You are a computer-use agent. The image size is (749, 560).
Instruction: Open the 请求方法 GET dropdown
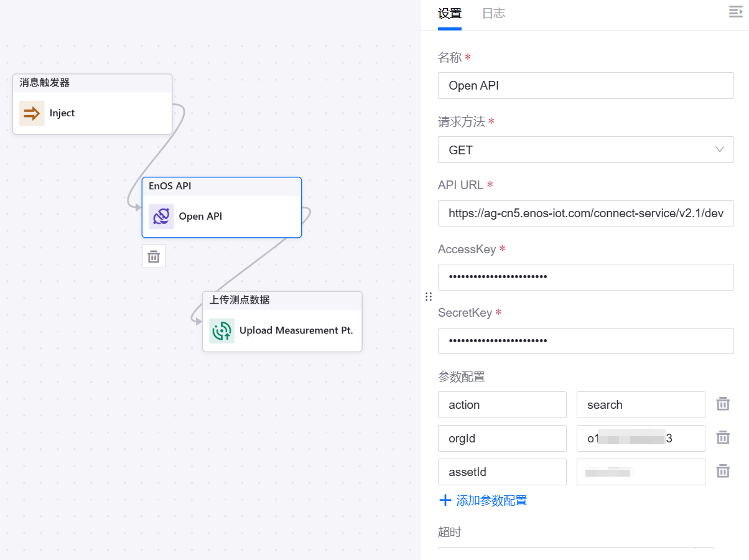pos(585,150)
